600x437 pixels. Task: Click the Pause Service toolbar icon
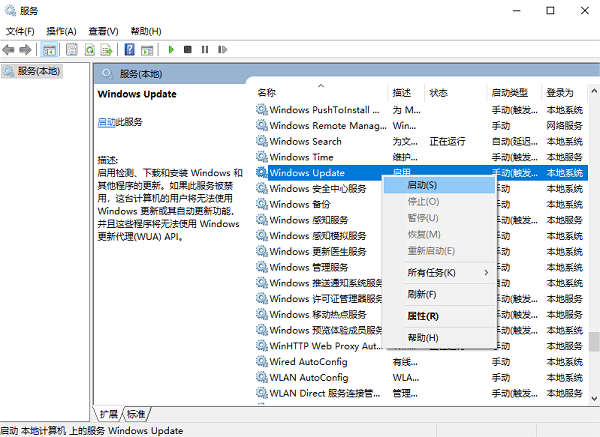click(x=203, y=49)
